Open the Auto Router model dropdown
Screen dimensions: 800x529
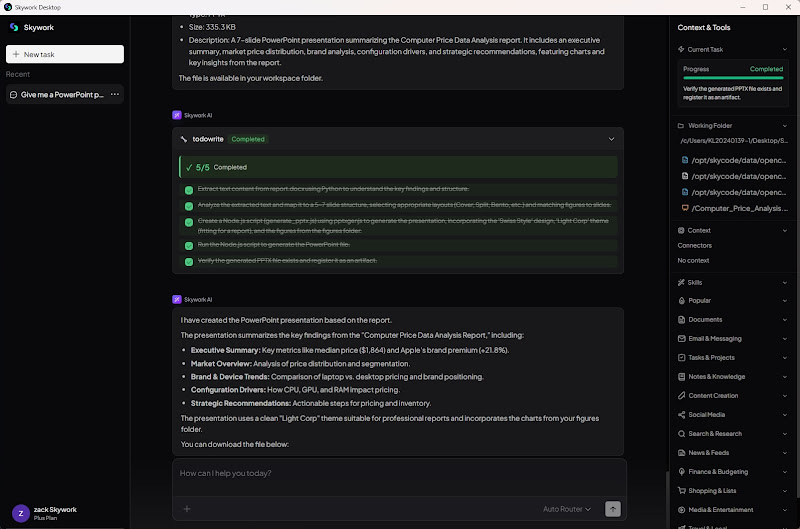tap(566, 509)
